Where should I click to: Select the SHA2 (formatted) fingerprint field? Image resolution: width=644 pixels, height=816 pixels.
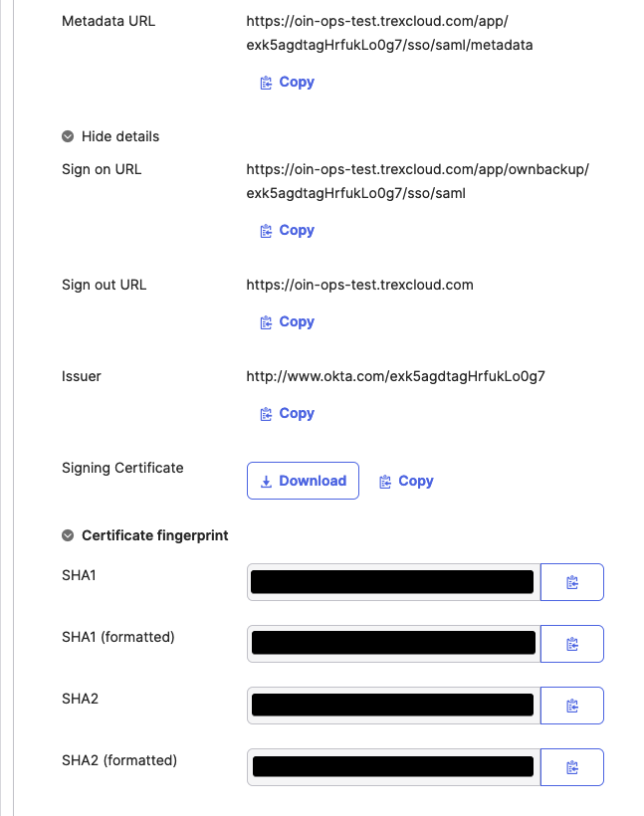pyautogui.click(x=391, y=767)
